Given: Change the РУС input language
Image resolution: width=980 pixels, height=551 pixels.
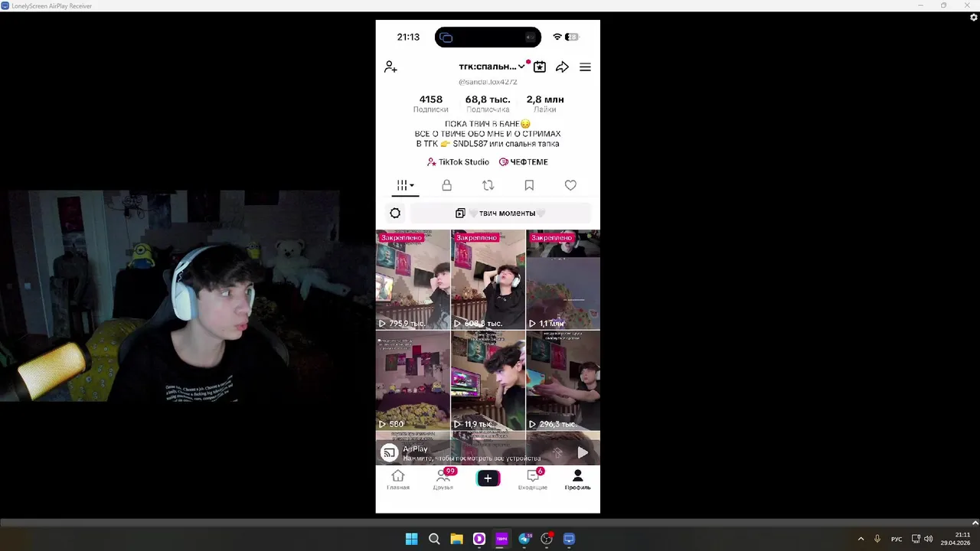Looking at the screenshot, I should tap(897, 539).
